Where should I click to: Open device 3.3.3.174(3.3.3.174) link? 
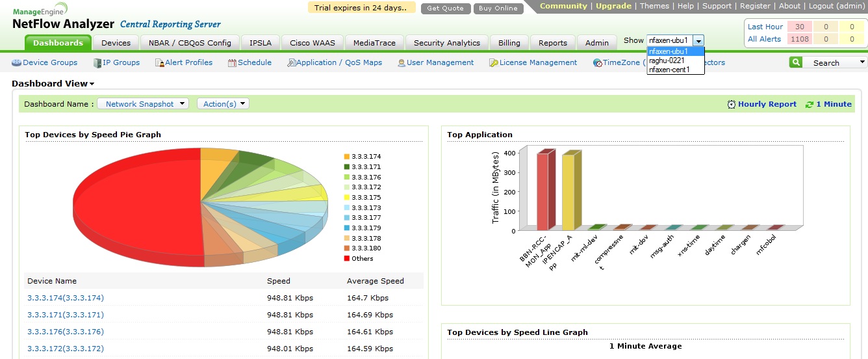[66, 298]
